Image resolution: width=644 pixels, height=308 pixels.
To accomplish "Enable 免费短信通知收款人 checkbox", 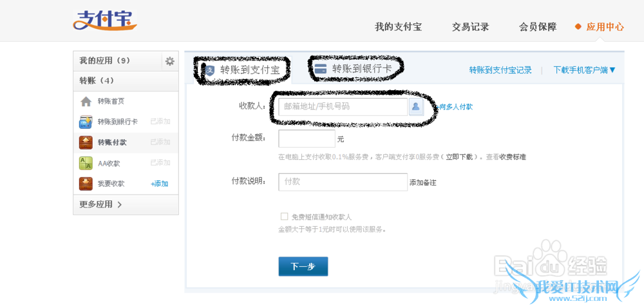I will pyautogui.click(x=284, y=217).
